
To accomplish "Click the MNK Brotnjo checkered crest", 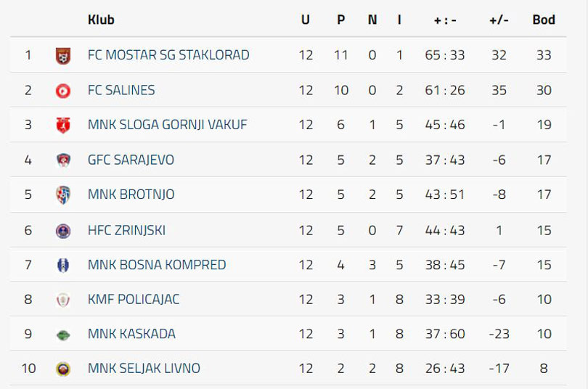I will click(x=63, y=195).
